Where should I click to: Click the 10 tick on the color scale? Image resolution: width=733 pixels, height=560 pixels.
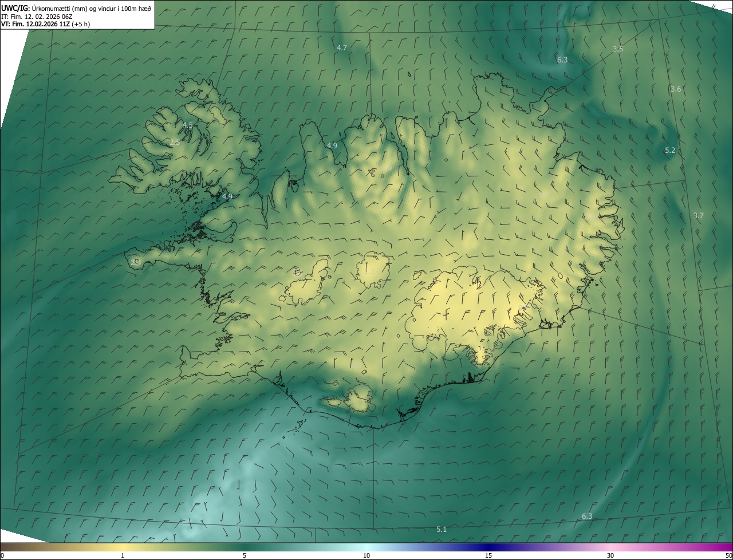366,555
